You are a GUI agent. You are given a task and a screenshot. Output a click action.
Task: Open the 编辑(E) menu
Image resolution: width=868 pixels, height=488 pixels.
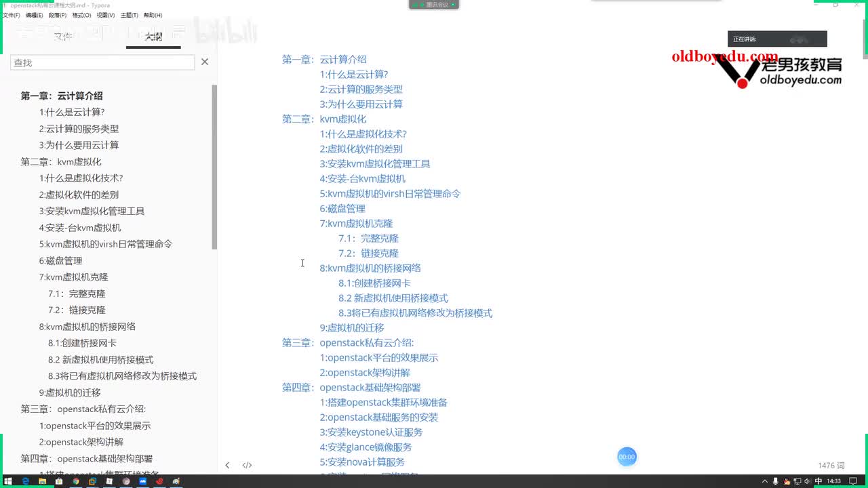coord(35,15)
